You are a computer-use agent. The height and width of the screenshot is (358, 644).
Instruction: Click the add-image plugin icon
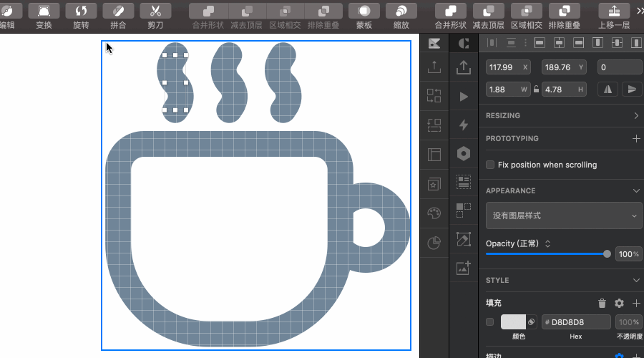point(464,268)
